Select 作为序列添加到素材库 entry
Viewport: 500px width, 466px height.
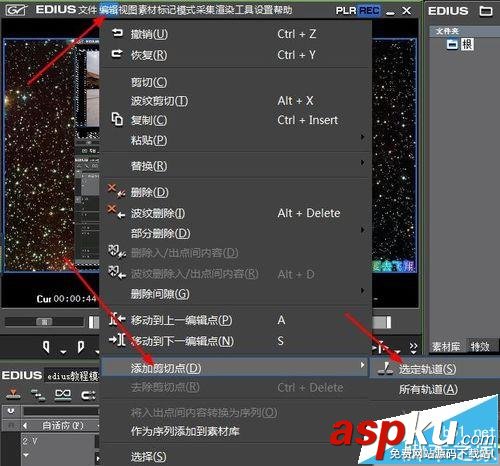point(185,431)
